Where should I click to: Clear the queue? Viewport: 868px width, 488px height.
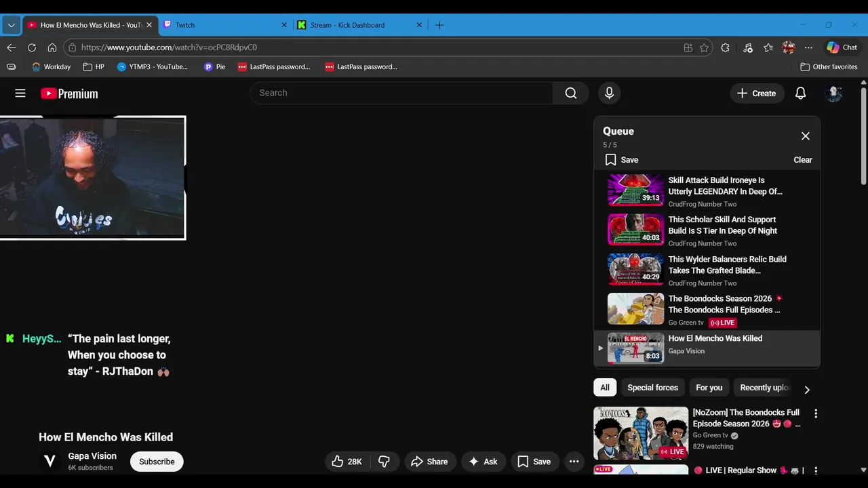pos(803,160)
